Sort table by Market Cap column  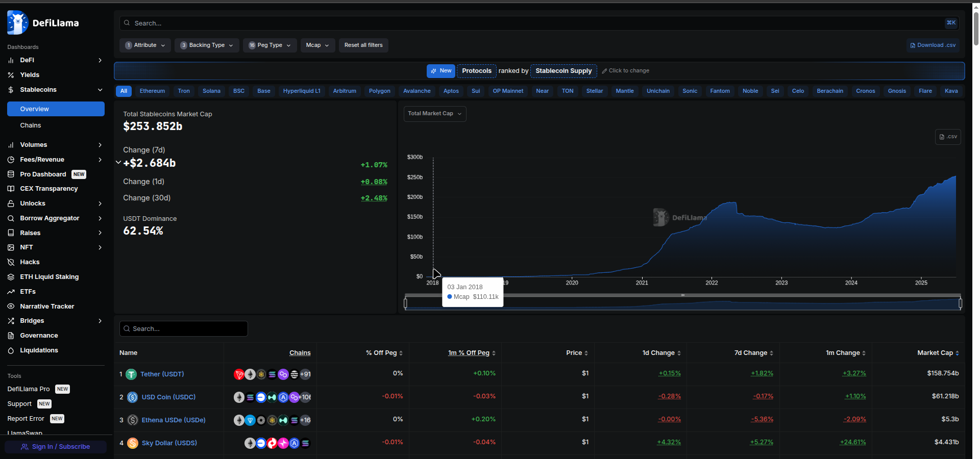938,353
